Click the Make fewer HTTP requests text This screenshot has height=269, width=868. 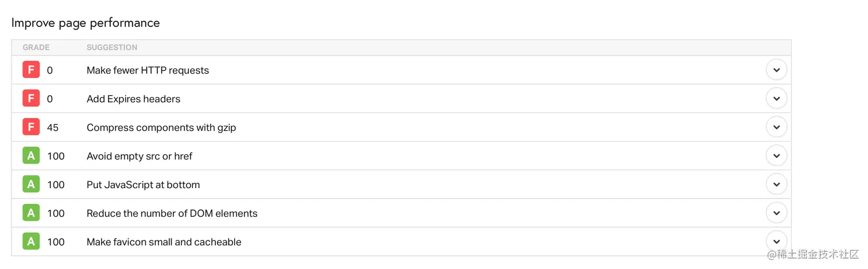(148, 71)
